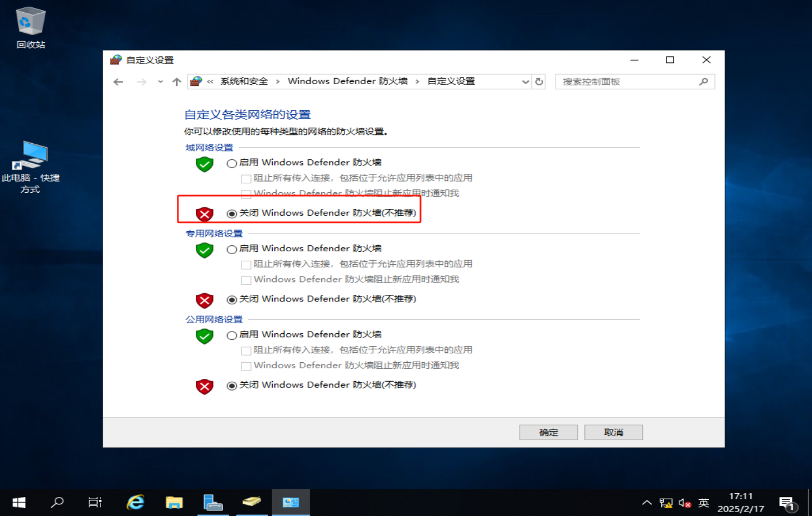Click the yellow-green taskbar app icon
Screen dimensions: 812x516
coord(252,503)
